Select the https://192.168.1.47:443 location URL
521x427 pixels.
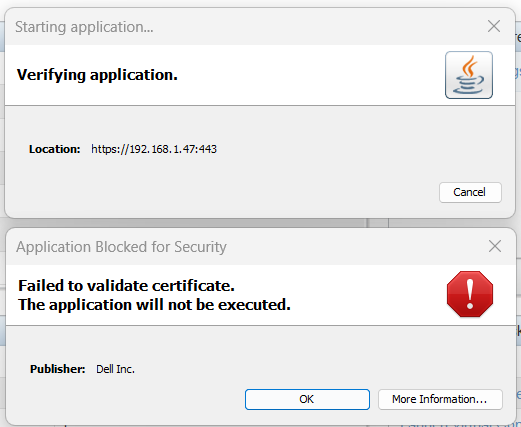(154, 149)
